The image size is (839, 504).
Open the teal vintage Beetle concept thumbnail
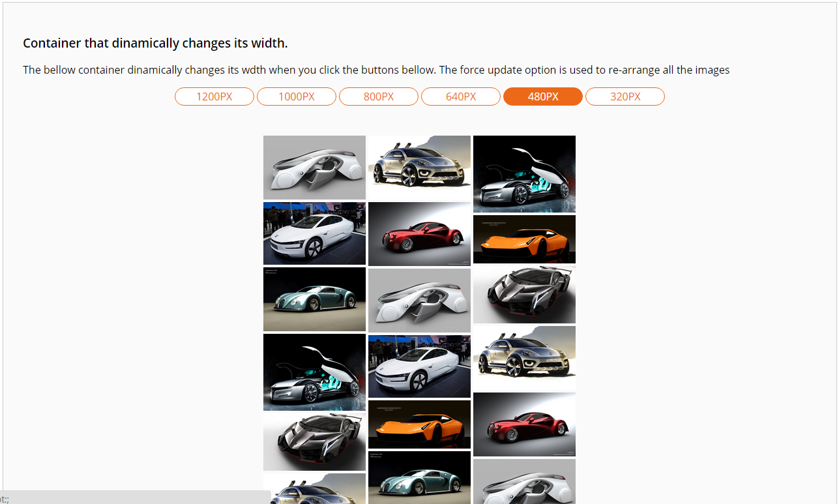click(314, 299)
